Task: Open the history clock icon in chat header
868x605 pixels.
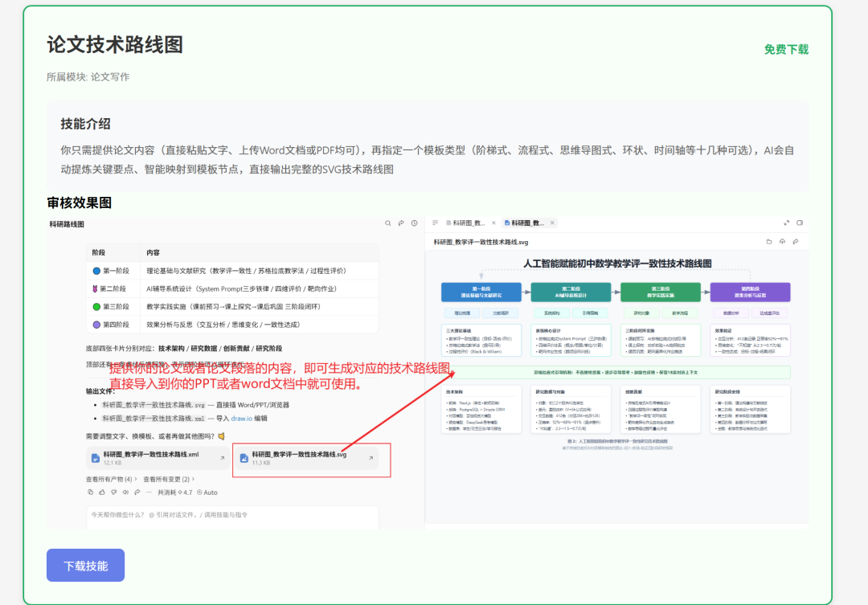Action: tap(414, 223)
